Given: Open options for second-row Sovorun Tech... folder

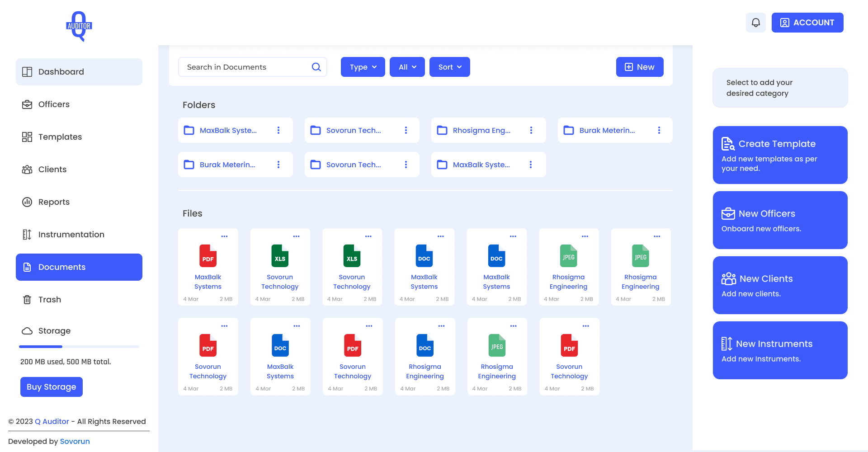Looking at the screenshot, I should tap(406, 165).
